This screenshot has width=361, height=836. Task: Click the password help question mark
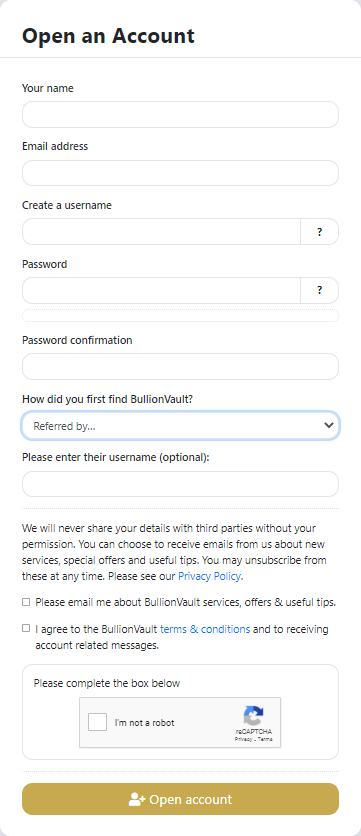tap(319, 291)
